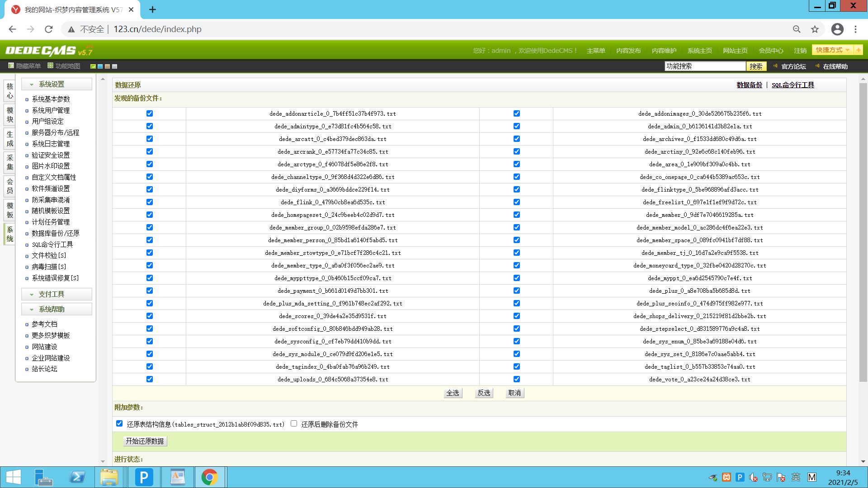The height and width of the screenshot is (488, 868).
Task: Switch to the 模板 side tab
Action: pos(10,210)
